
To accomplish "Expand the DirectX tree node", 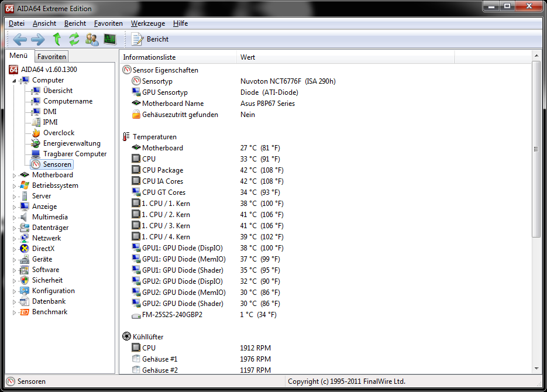I will point(14,249).
